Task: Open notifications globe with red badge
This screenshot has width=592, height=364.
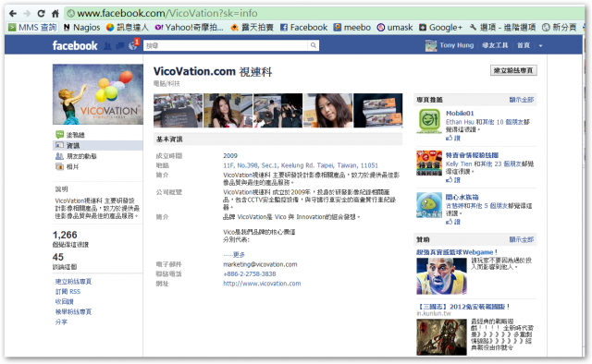Action: [x=133, y=45]
